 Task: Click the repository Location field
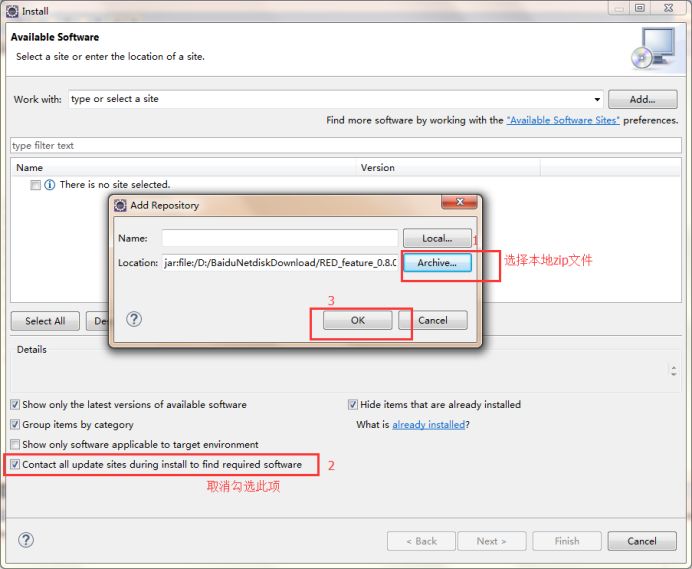[280, 263]
